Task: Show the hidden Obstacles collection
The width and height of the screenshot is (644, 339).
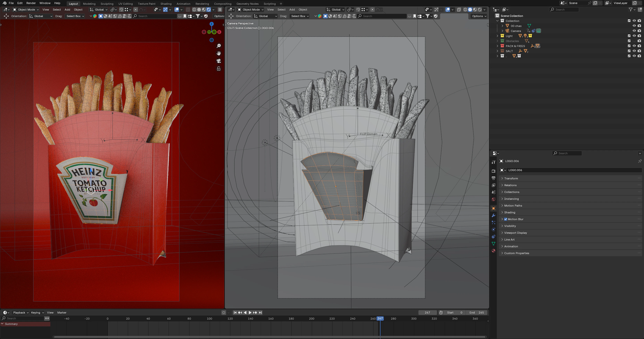Action: pos(634,41)
